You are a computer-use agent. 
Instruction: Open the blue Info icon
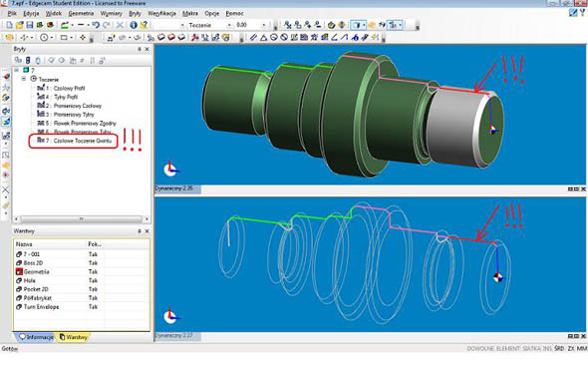tap(134, 25)
